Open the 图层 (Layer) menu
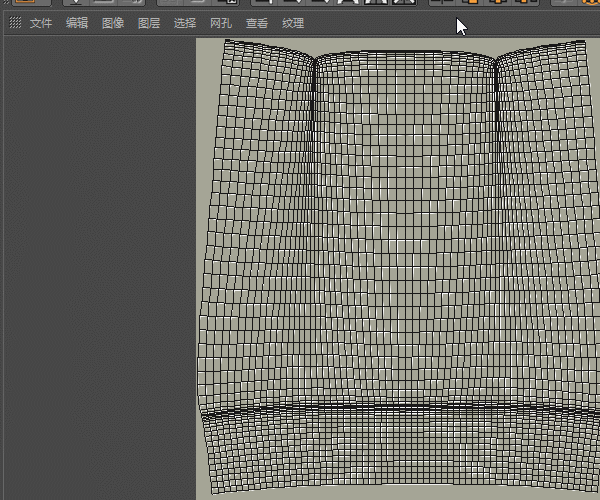Image resolution: width=600 pixels, height=500 pixels. (x=148, y=22)
